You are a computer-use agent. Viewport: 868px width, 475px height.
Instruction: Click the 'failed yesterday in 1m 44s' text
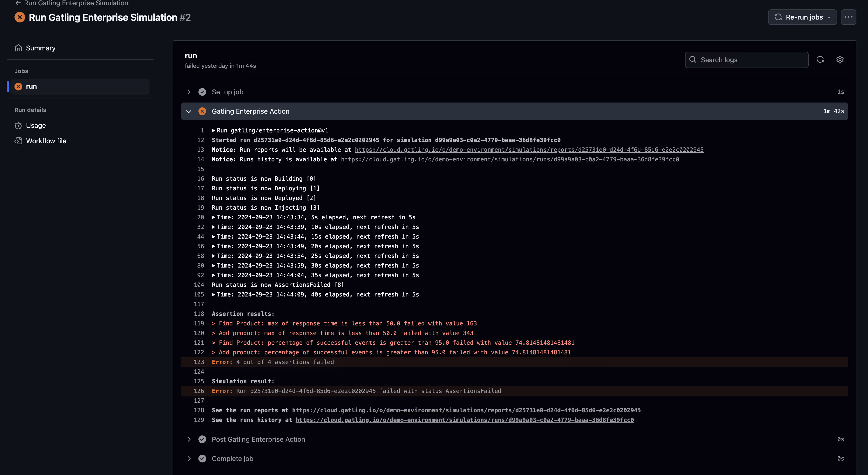[220, 66]
